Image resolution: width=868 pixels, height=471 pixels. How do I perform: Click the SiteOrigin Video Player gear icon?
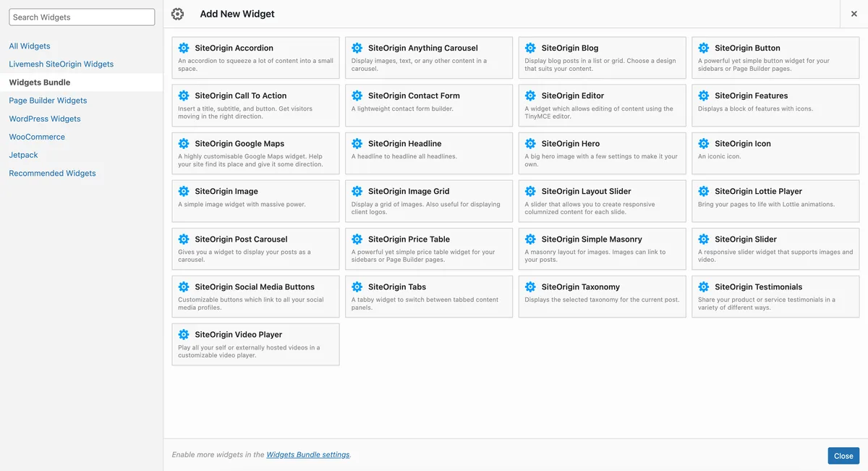(184, 334)
